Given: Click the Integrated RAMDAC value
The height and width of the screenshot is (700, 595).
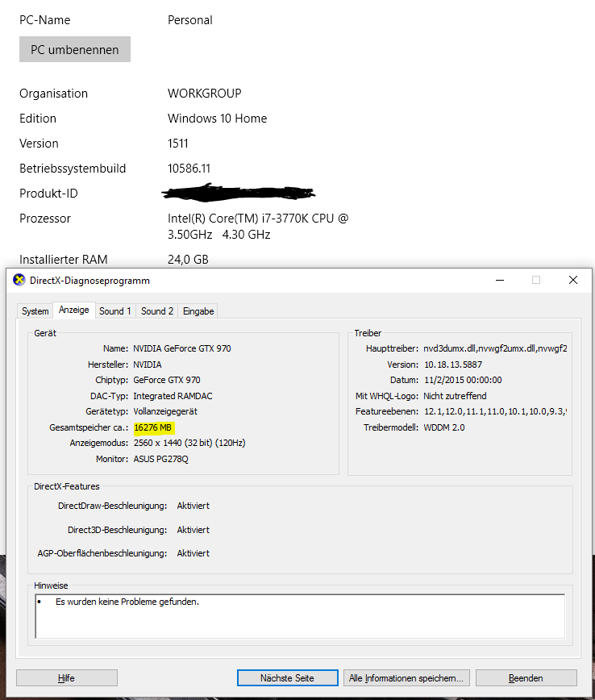Looking at the screenshot, I should (173, 396).
